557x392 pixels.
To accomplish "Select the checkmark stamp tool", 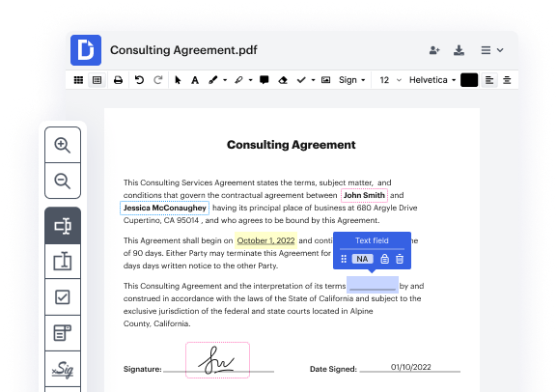I will coord(301,80).
